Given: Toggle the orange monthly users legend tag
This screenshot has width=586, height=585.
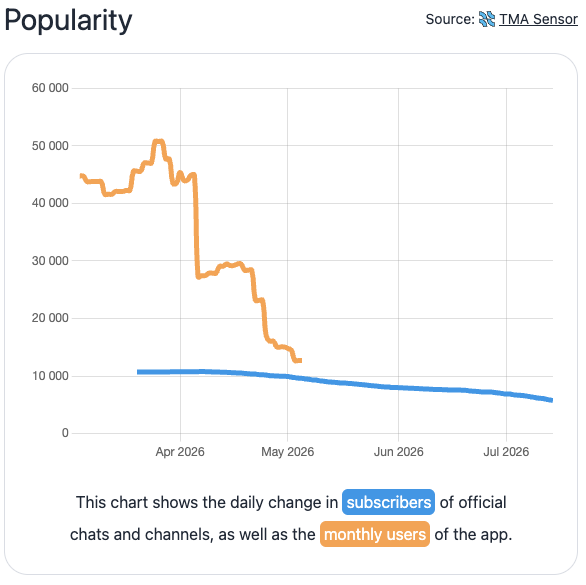Looking at the screenshot, I should click(375, 534).
